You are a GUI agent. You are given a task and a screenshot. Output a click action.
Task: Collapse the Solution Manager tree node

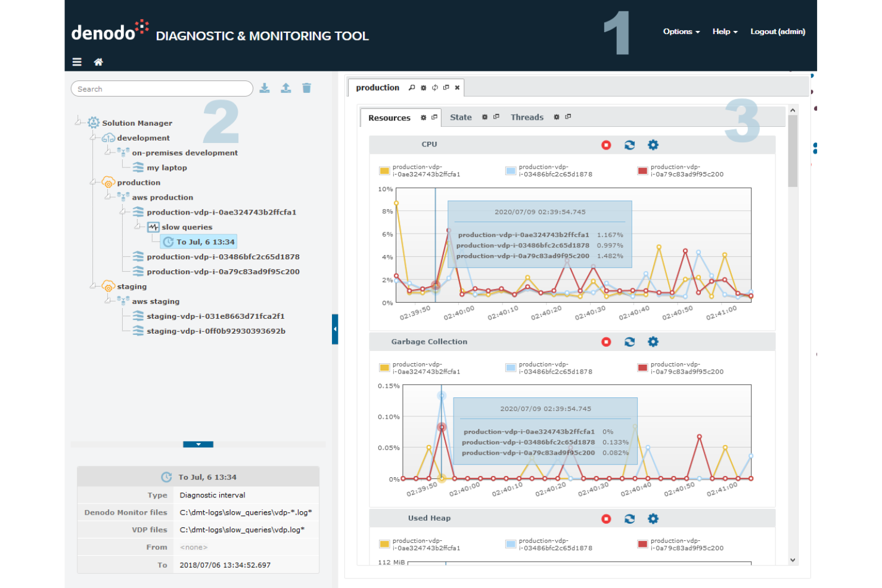tap(79, 122)
